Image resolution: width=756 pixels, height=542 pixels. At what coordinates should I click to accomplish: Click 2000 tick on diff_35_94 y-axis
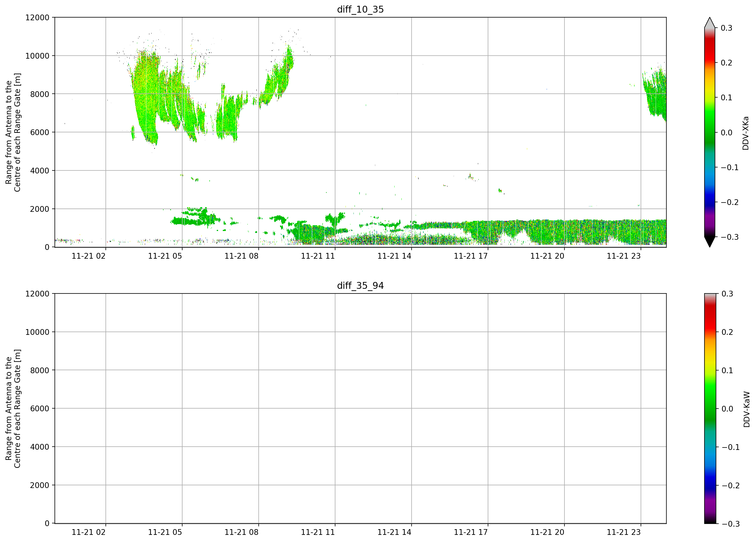tap(40, 485)
